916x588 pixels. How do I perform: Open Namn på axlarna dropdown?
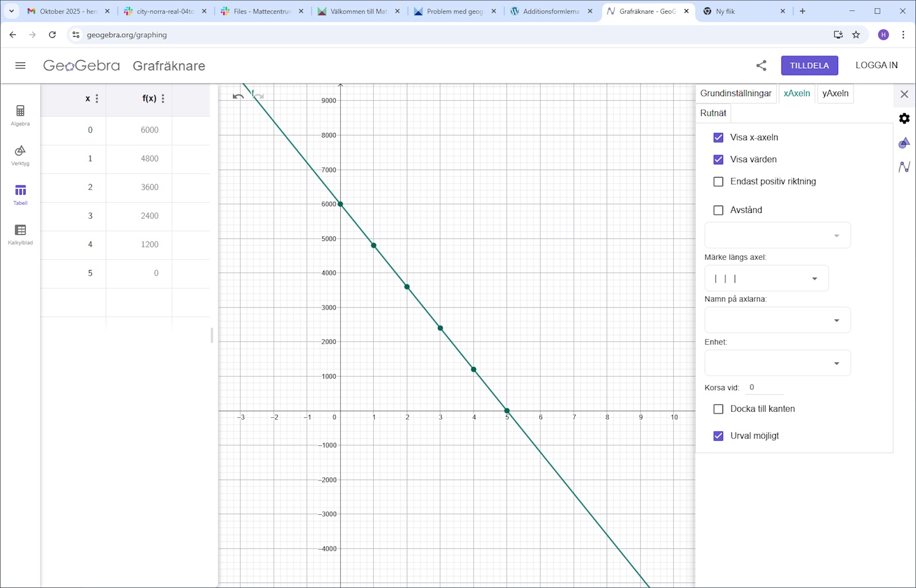point(777,320)
